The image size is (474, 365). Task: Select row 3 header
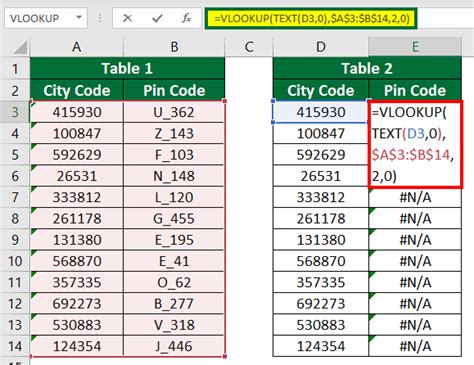pyautogui.click(x=15, y=112)
